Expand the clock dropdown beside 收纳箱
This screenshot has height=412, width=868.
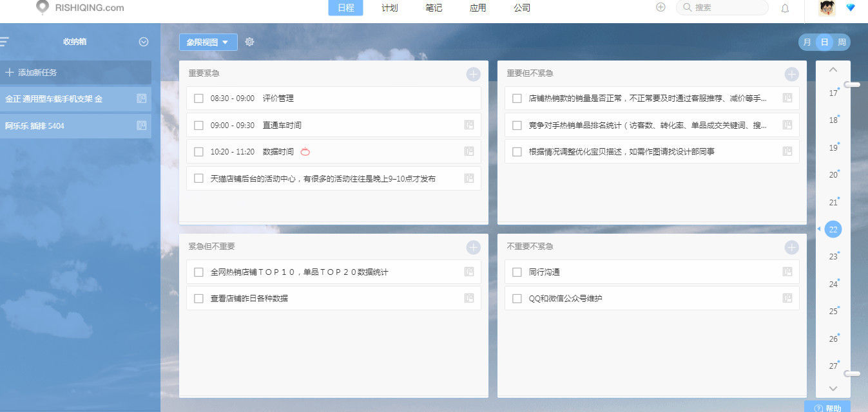(143, 41)
